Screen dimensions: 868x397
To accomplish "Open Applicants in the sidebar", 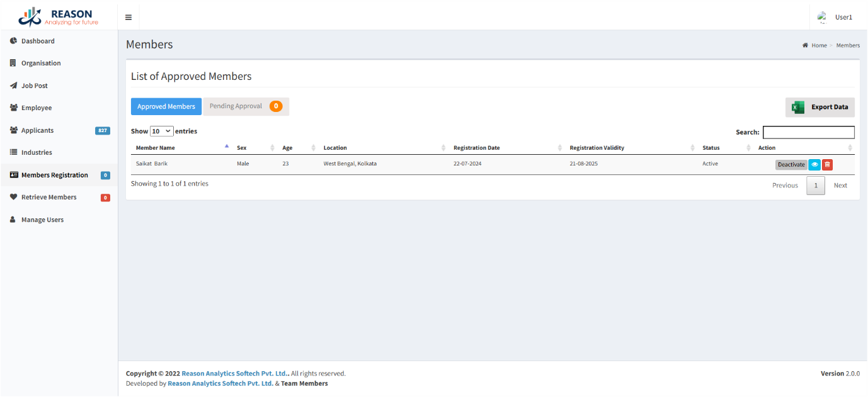I will pos(38,130).
